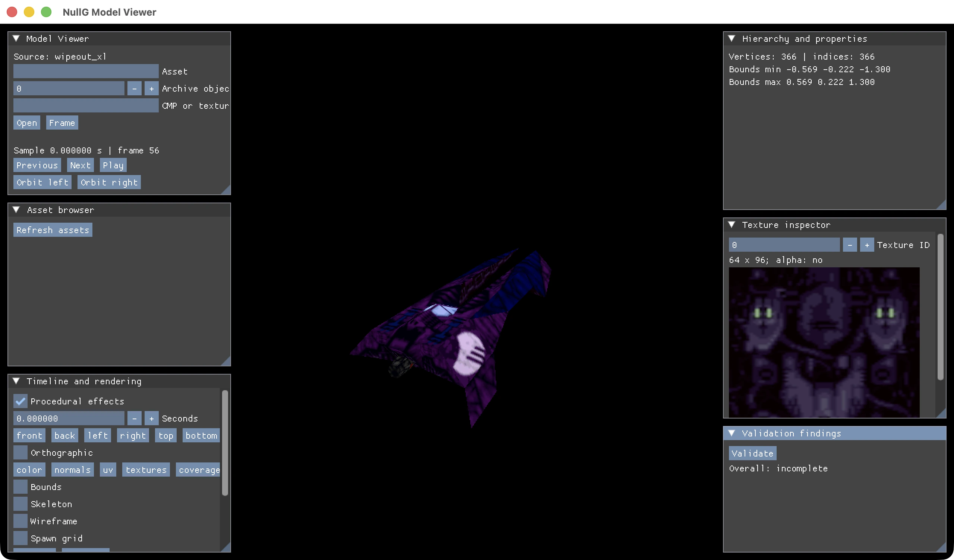
Task: Click the Asset input field
Action: coord(86,71)
